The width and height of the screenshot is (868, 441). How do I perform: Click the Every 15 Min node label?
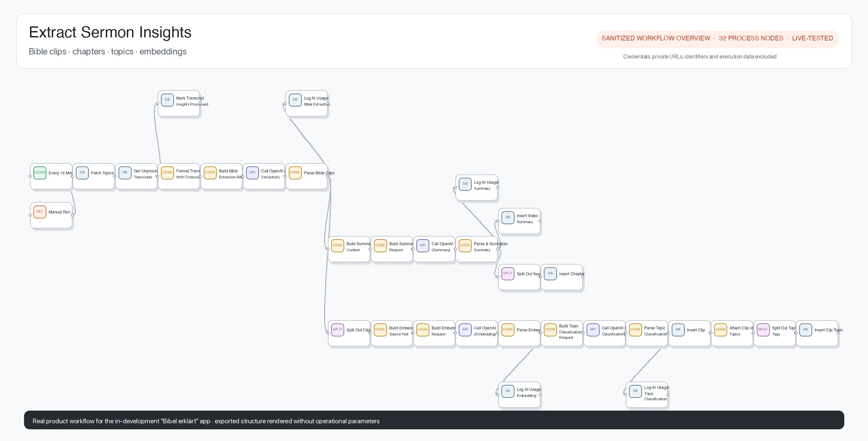60,173
